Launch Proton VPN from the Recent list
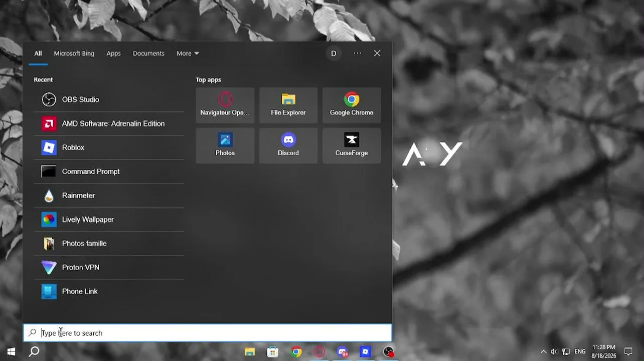644x361 pixels. 109,267
